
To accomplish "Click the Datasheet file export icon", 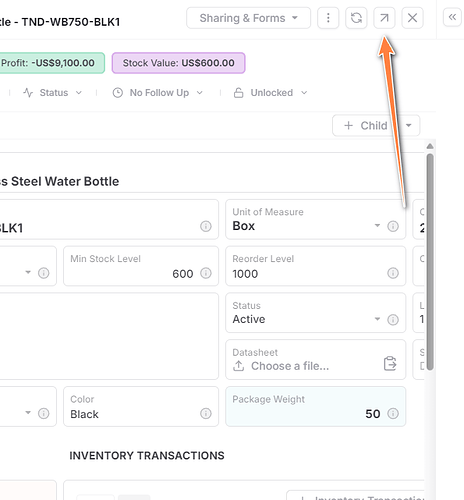I will pyautogui.click(x=390, y=363).
